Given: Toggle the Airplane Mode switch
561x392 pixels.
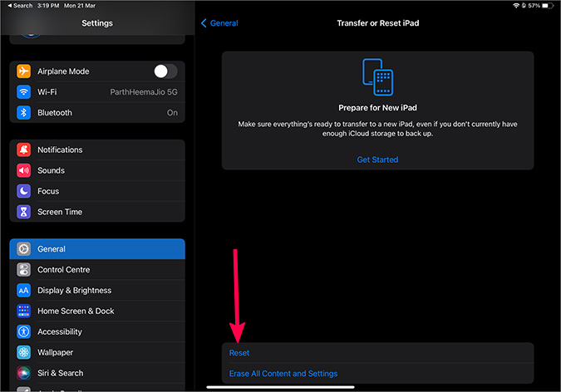Looking at the screenshot, I should [165, 71].
